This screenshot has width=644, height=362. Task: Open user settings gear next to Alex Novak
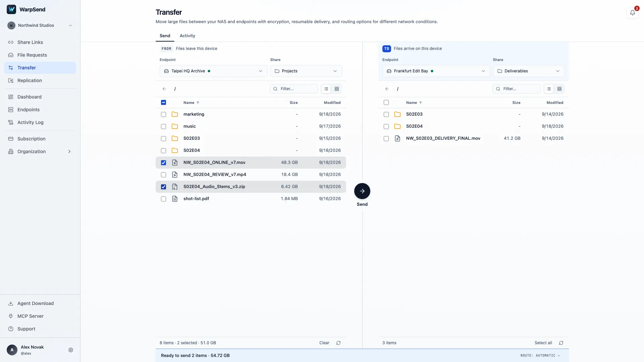(x=71, y=350)
